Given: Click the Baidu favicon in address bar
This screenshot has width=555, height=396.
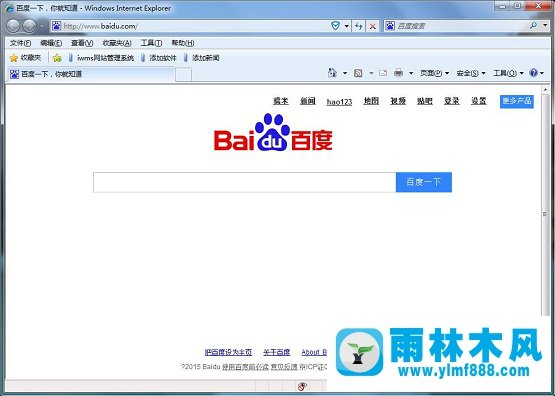Looking at the screenshot, I should tap(56, 26).
